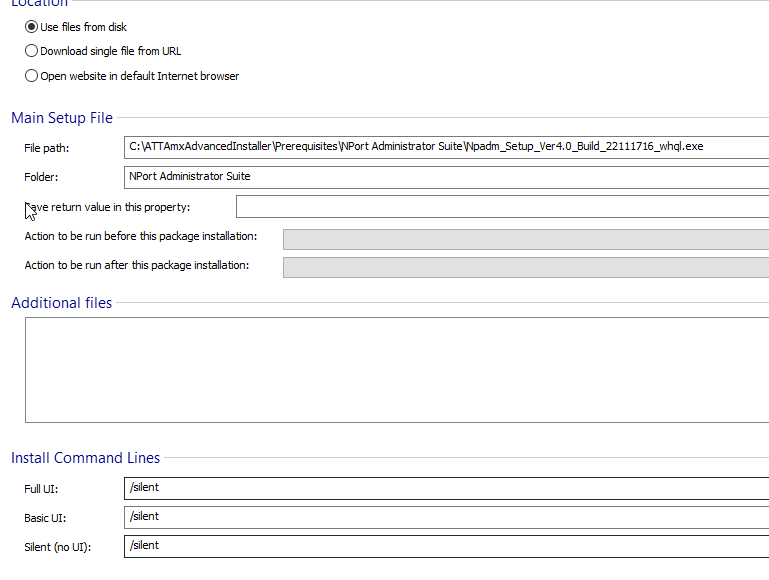The width and height of the screenshot is (769, 580).
Task: Select Open website in default Internet browser
Action: tap(31, 76)
